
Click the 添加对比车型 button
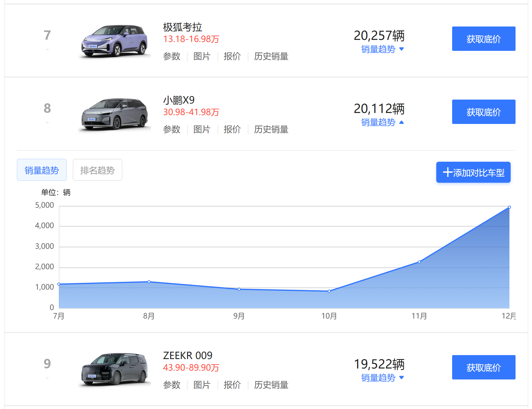(473, 172)
